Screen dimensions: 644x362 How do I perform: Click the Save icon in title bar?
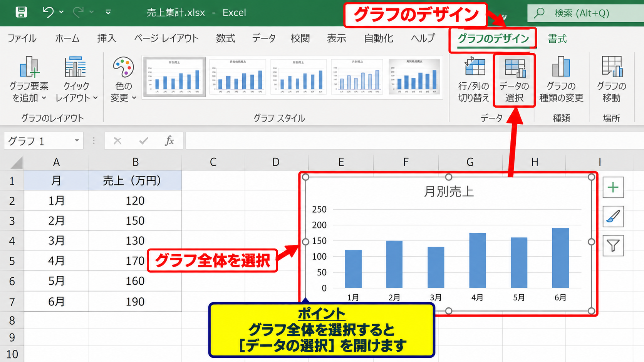[x=21, y=12]
